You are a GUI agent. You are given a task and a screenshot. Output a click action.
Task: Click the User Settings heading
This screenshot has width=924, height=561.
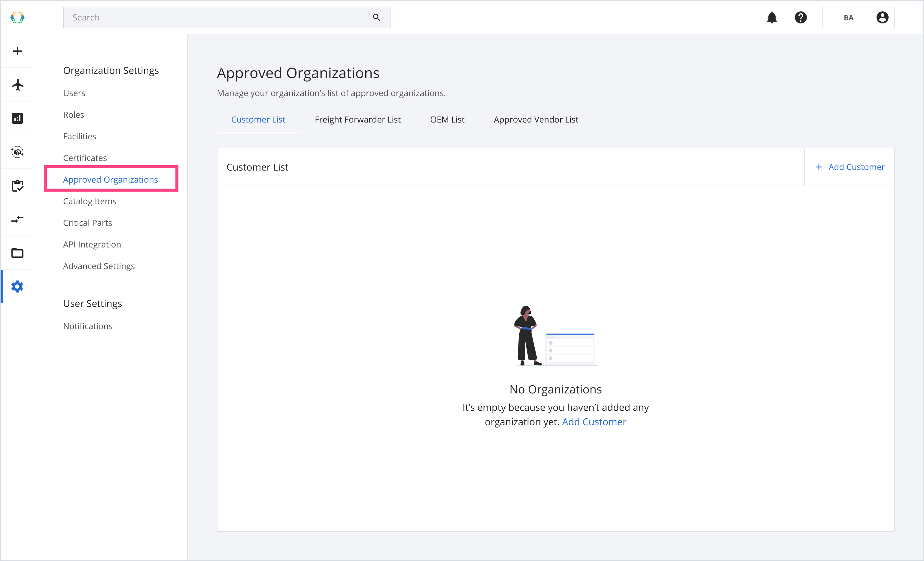(x=93, y=303)
